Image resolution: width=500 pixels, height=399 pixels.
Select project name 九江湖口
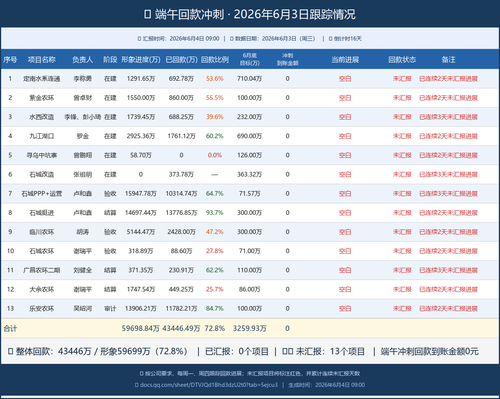[x=42, y=136]
